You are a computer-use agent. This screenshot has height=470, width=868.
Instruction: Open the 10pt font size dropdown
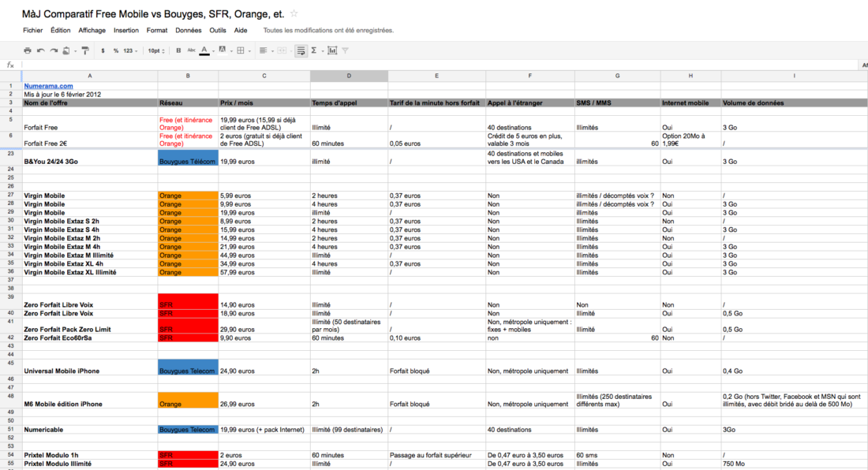(x=156, y=50)
